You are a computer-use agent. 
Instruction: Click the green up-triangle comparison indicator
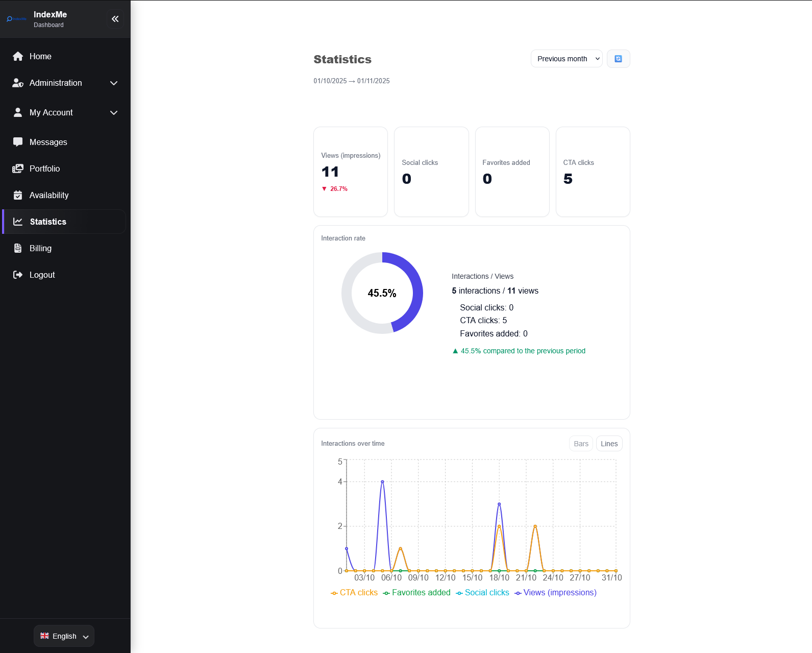[x=455, y=351]
